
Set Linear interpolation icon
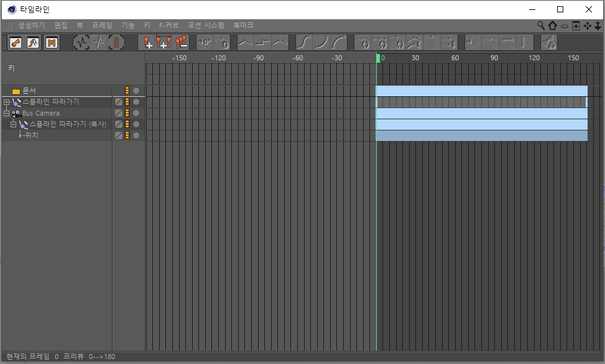coord(245,42)
